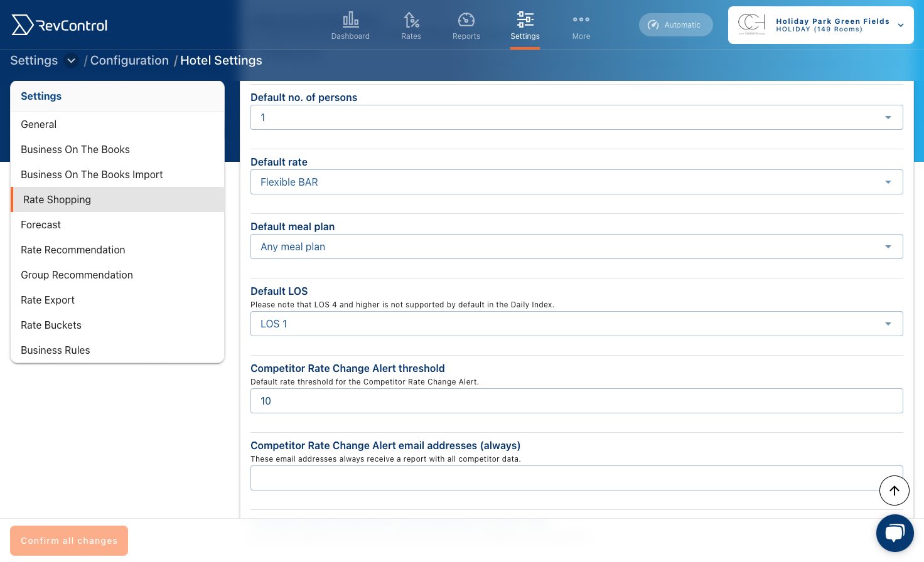Toggle the Automatic mode button

pos(676,25)
